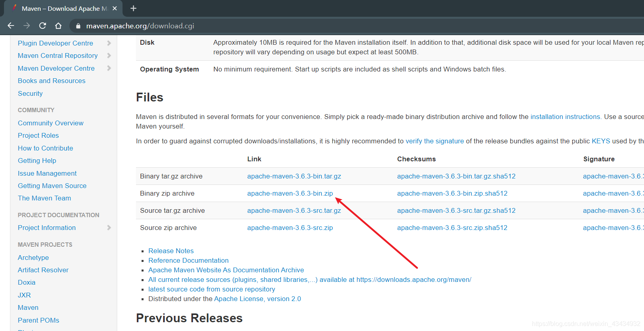Open Reference Documentation link

coord(189,260)
